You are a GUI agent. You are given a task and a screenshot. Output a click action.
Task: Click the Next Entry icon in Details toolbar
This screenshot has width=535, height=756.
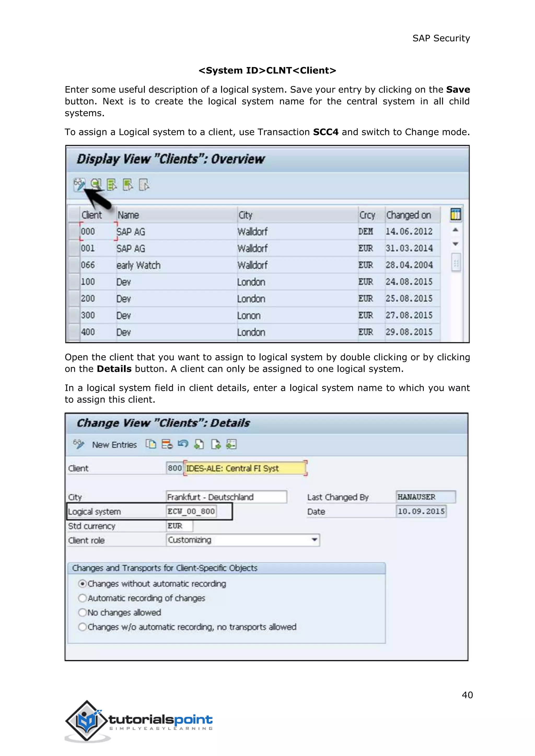216,444
